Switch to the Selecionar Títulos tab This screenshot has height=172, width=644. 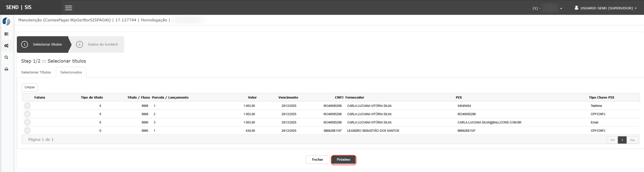(36, 72)
